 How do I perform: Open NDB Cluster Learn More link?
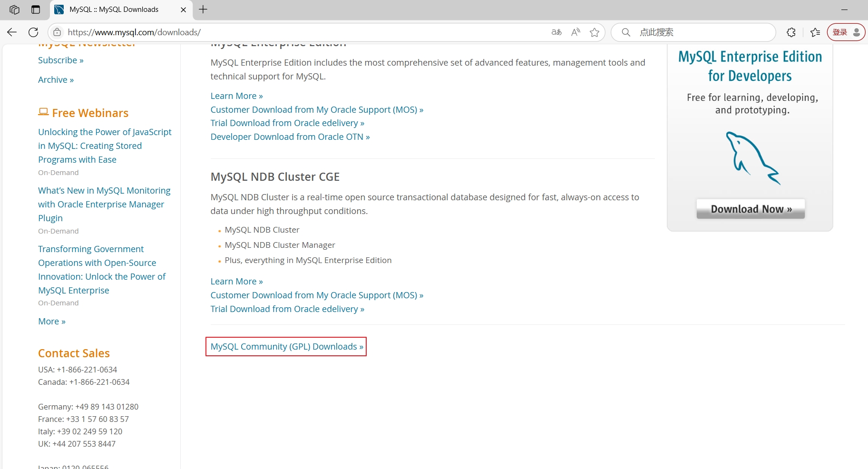pyautogui.click(x=237, y=282)
